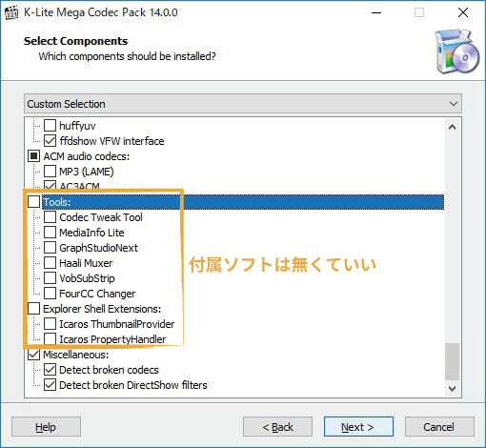Minimize the installer window
This screenshot has width=486, height=448.
[x=376, y=12]
